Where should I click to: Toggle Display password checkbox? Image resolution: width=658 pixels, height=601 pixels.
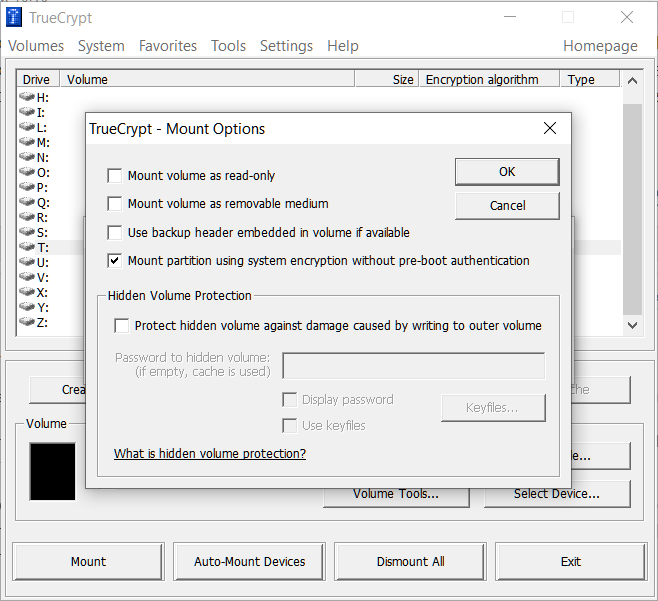(290, 400)
